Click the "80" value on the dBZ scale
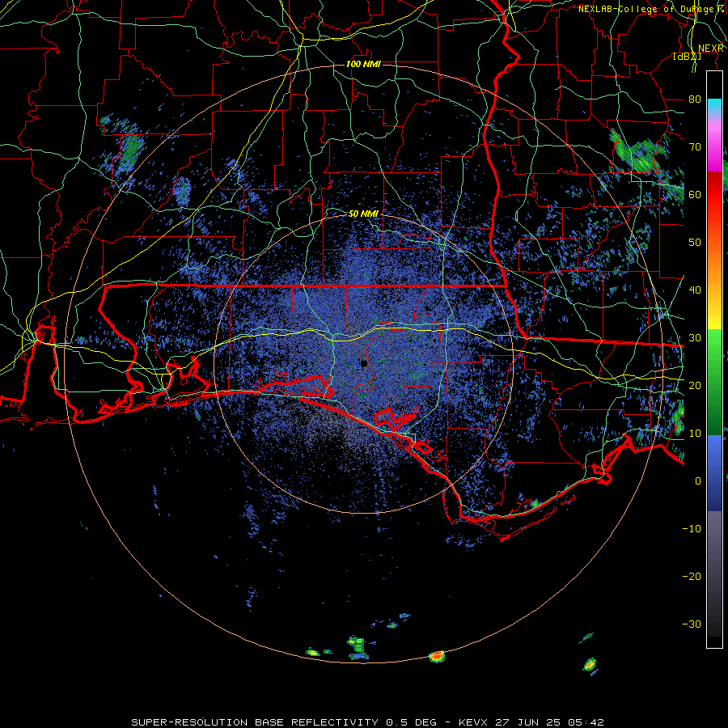The image size is (728, 728). coord(695,99)
